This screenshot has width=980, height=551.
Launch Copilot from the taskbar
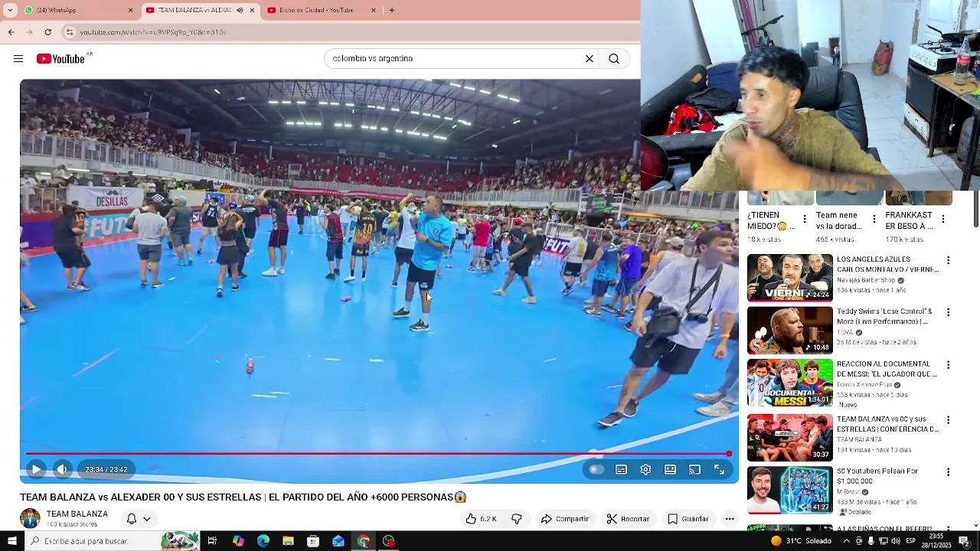(x=238, y=541)
